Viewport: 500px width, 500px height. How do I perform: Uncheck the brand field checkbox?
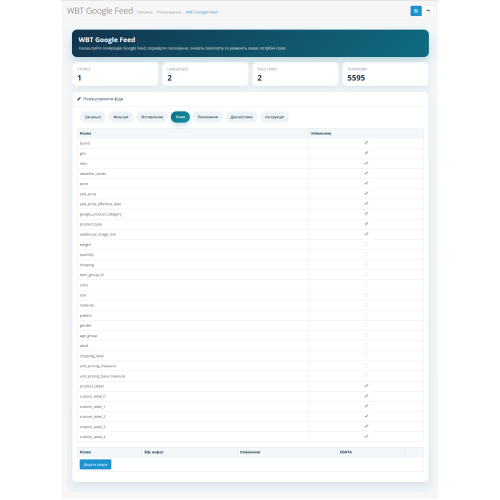[366, 143]
